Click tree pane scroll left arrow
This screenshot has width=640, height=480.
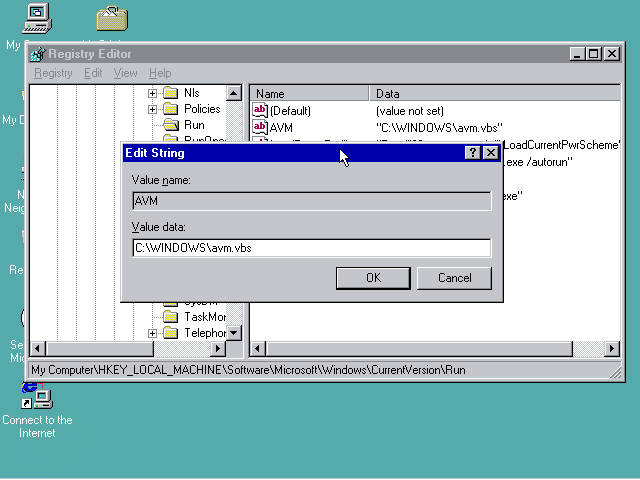(38, 349)
